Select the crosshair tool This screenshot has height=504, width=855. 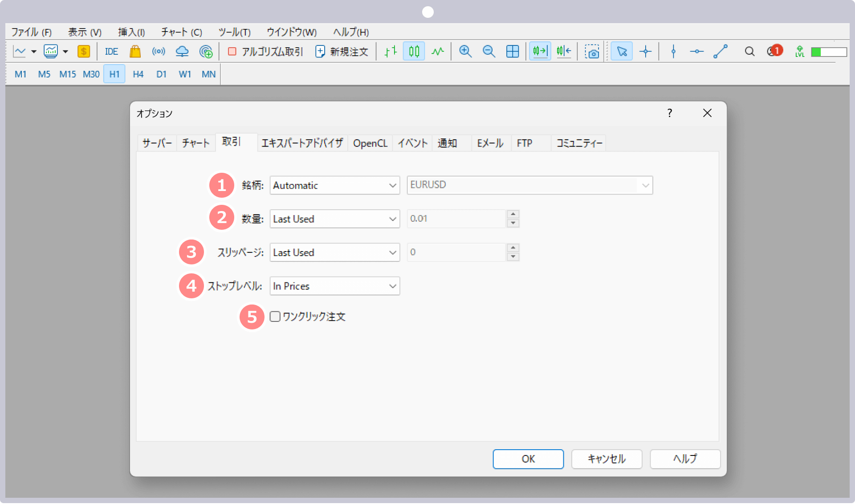[x=645, y=52]
